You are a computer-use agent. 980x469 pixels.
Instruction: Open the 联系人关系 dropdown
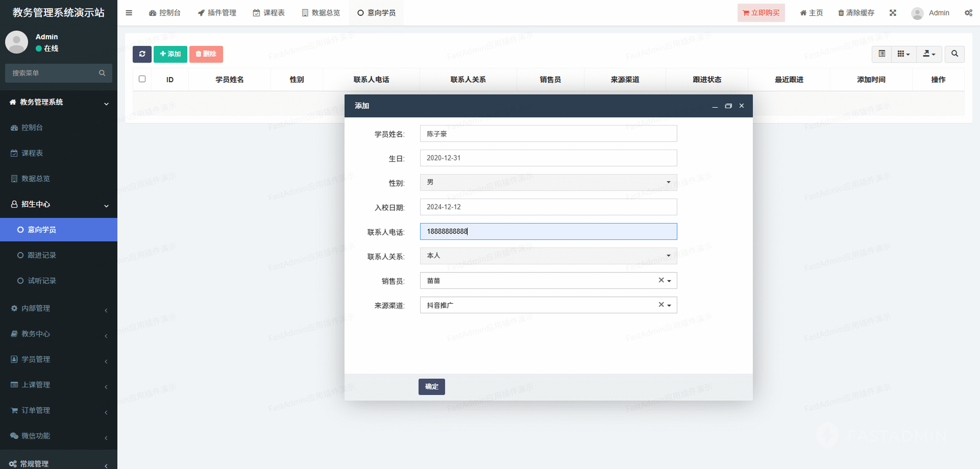point(548,256)
